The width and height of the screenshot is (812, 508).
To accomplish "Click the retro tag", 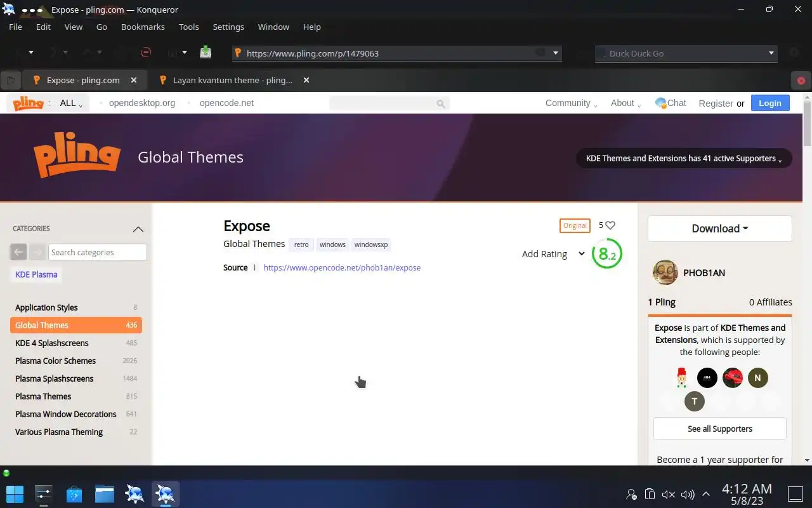I will pos(301,244).
